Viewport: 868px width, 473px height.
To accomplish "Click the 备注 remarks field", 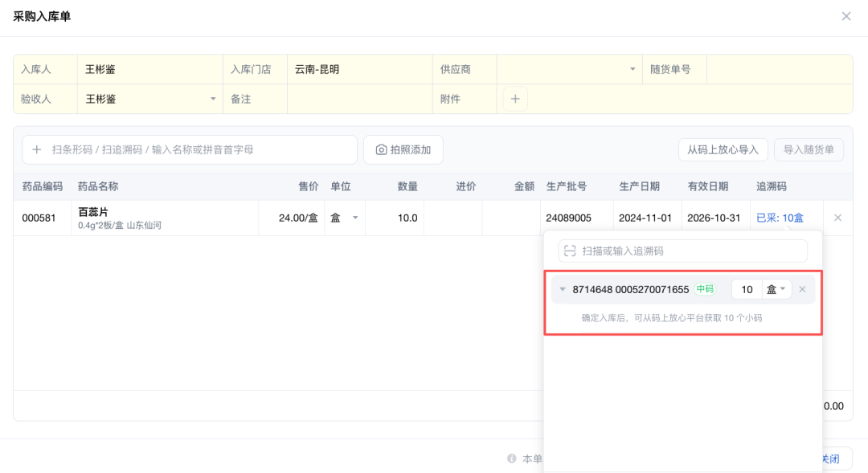I will (x=358, y=100).
